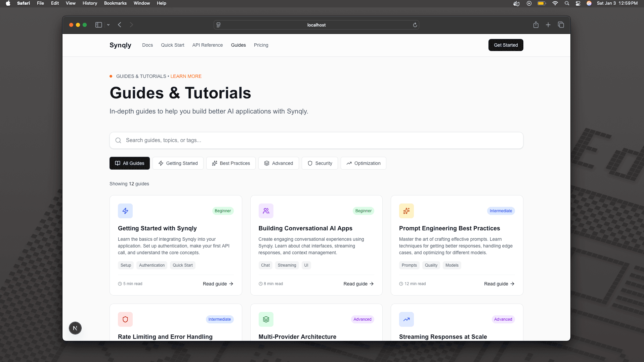
Task: Click Streaming Responses at Scale title
Action: [443, 337]
